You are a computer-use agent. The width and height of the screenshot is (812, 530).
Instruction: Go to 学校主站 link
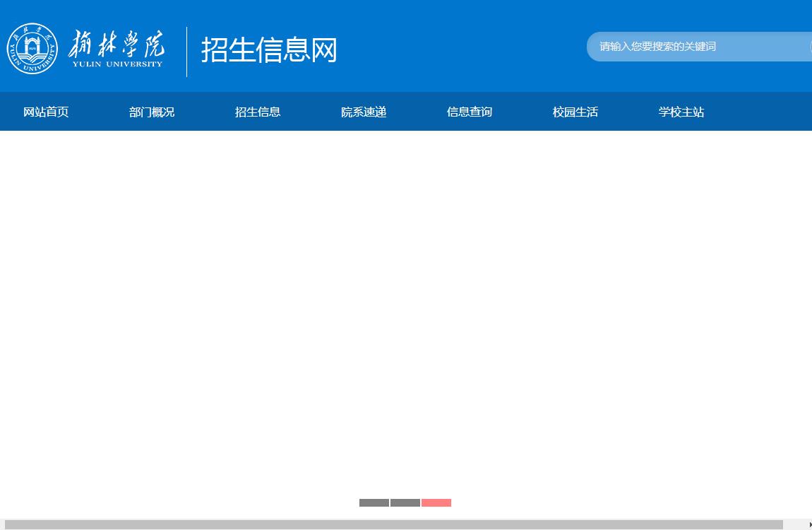[x=681, y=112]
